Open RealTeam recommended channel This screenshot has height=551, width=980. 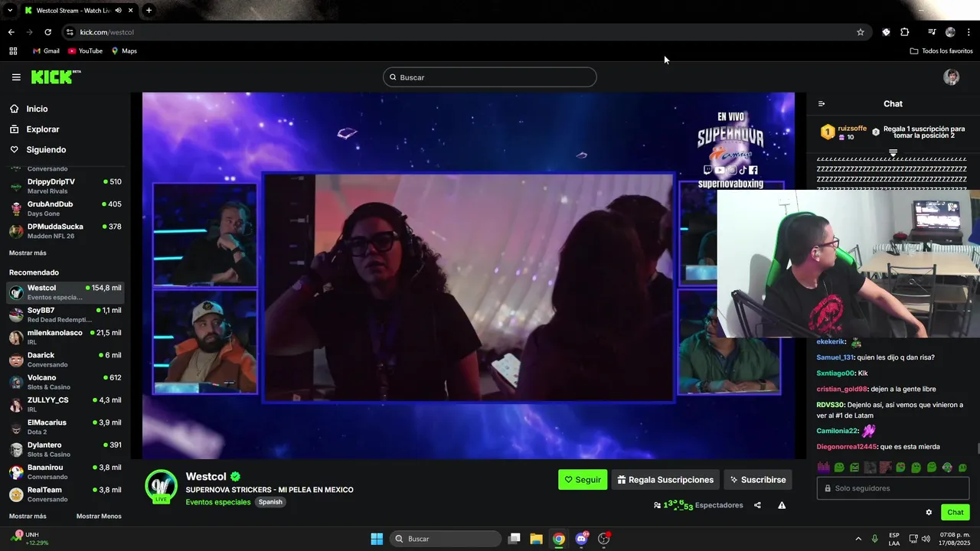click(x=65, y=494)
